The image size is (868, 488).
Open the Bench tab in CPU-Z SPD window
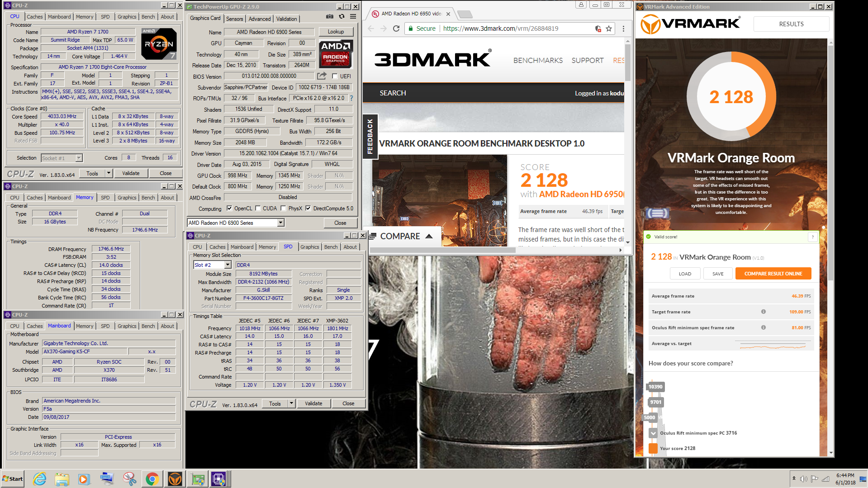(331, 247)
